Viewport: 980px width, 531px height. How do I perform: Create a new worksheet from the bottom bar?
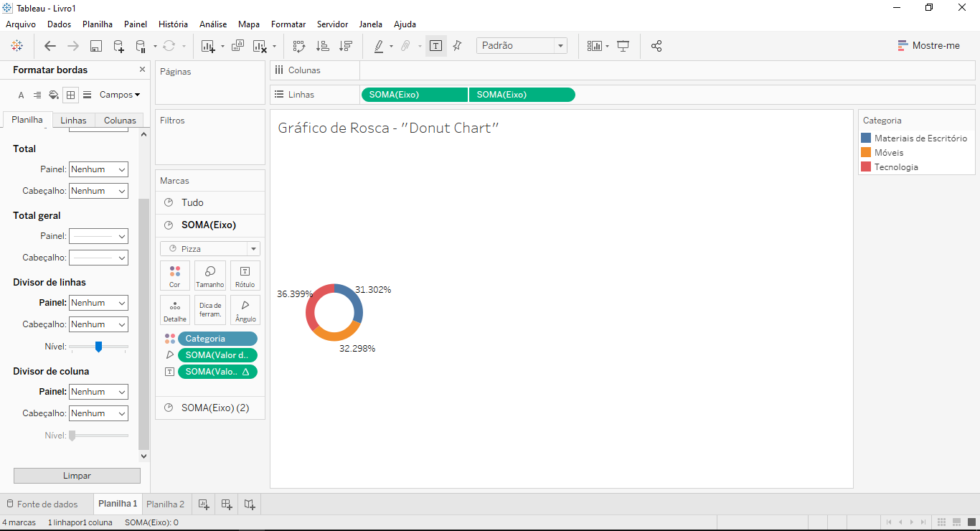tap(203, 504)
